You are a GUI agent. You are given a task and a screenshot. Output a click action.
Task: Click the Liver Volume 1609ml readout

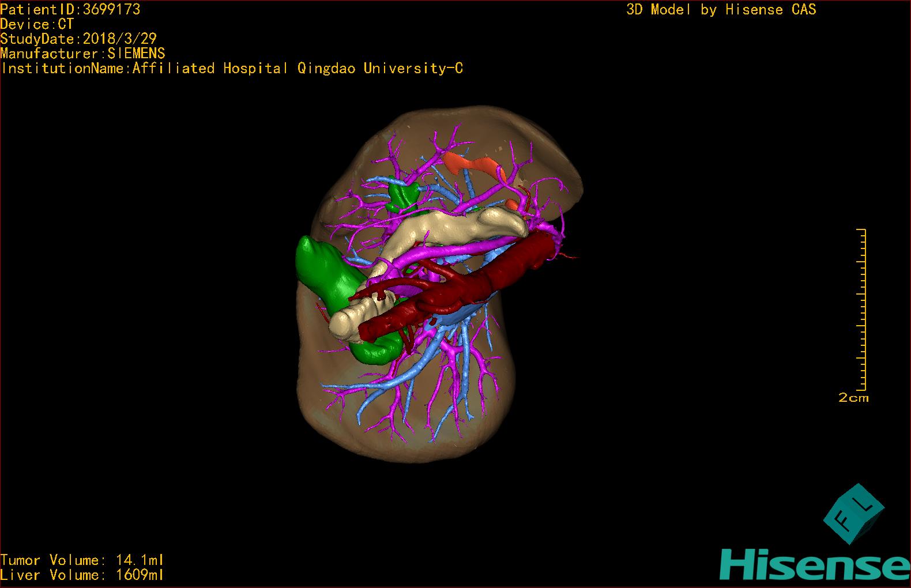click(82, 575)
